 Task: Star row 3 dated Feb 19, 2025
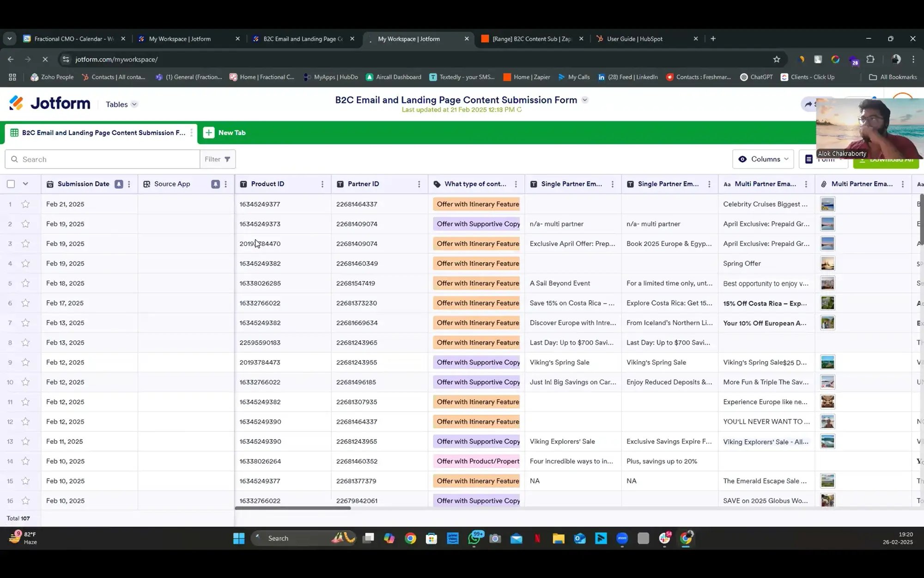click(25, 244)
